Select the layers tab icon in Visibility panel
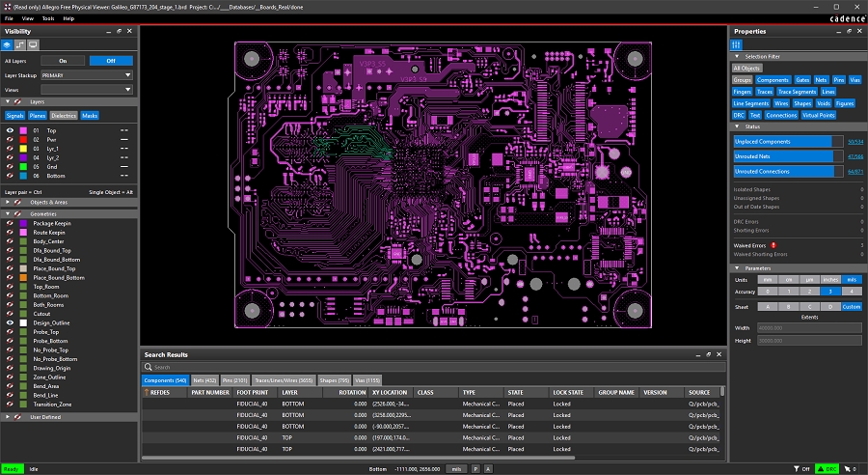The width and height of the screenshot is (868, 475). (x=9, y=45)
